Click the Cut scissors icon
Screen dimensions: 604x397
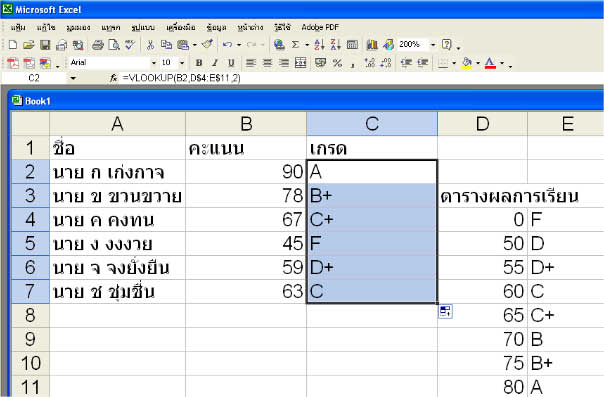pyautogui.click(x=150, y=45)
